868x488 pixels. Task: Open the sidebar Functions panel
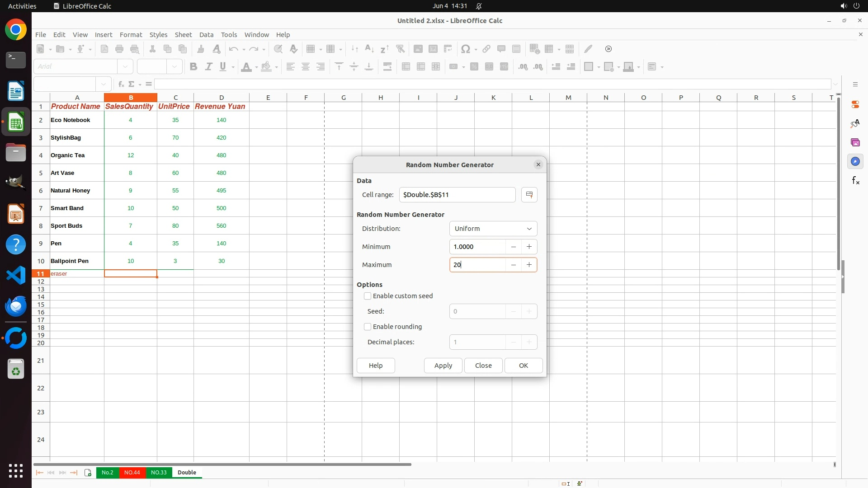coord(855,181)
